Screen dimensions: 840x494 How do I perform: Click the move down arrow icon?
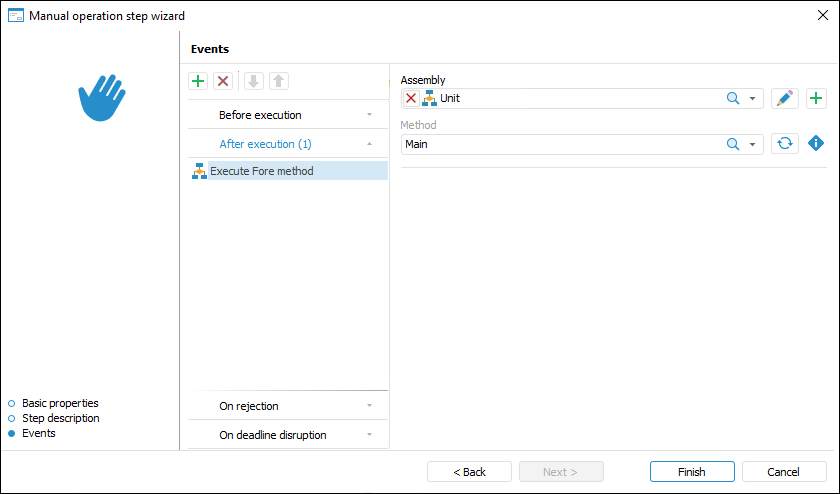[253, 82]
